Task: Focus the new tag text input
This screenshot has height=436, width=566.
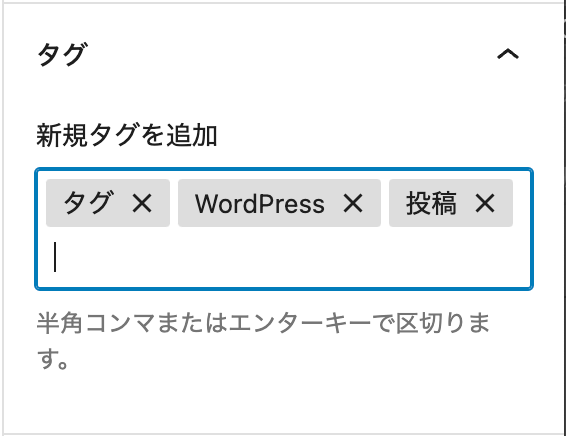Action: tap(283, 257)
